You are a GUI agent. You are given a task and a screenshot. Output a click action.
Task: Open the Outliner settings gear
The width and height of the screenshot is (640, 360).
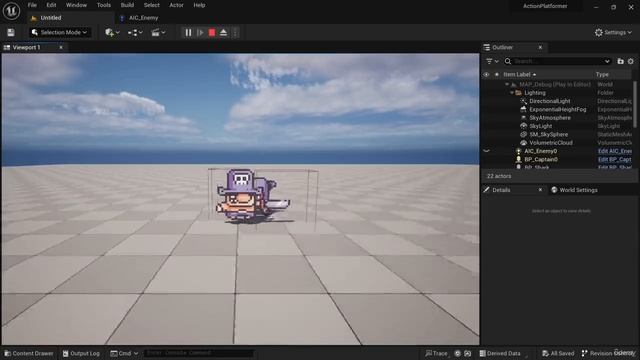tap(631, 61)
